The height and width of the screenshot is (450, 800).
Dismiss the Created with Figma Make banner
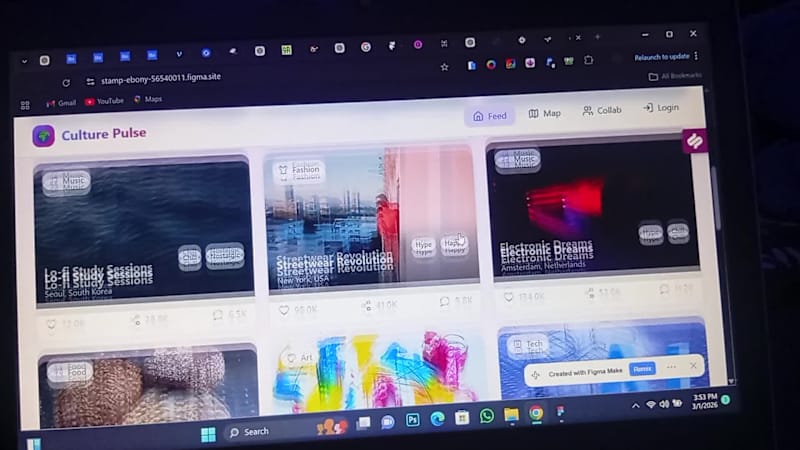pos(693,366)
